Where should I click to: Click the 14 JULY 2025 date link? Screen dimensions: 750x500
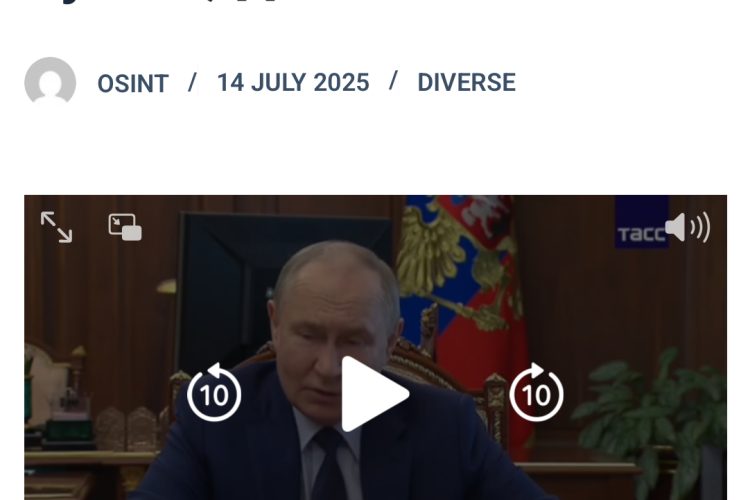click(293, 82)
